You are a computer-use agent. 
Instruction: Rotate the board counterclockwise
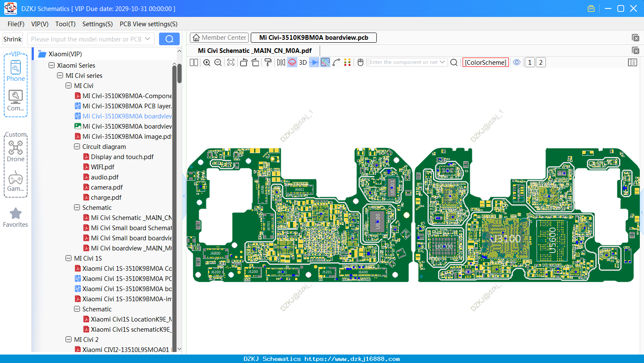(x=244, y=63)
